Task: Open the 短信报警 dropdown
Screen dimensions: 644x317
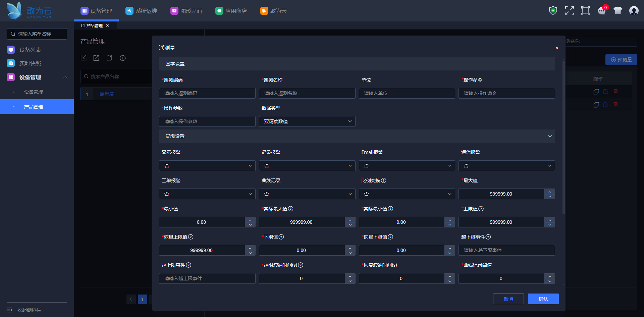Action: [506, 166]
